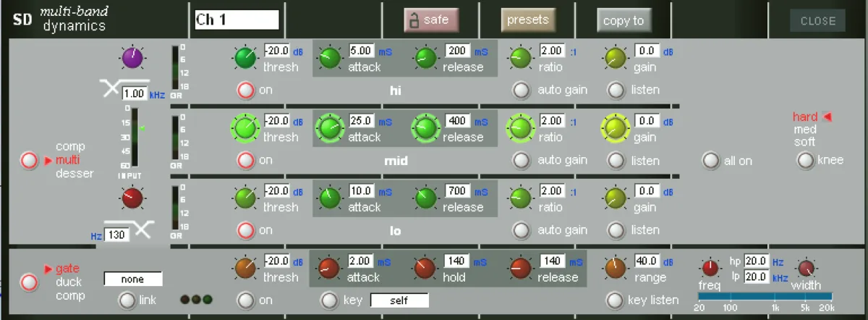The height and width of the screenshot is (320, 868).
Task: Open the presets button
Action: tap(528, 20)
